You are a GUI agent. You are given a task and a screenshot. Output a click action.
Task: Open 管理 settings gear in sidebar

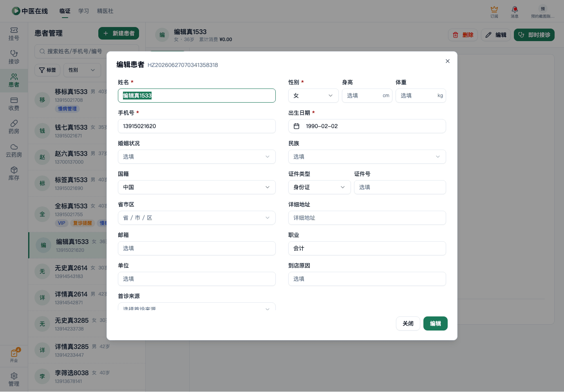[x=14, y=379]
